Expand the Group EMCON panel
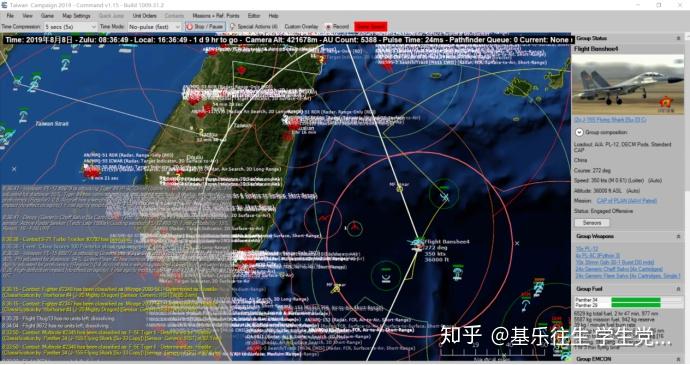Screen dimensions: 690x365 click(x=678, y=359)
